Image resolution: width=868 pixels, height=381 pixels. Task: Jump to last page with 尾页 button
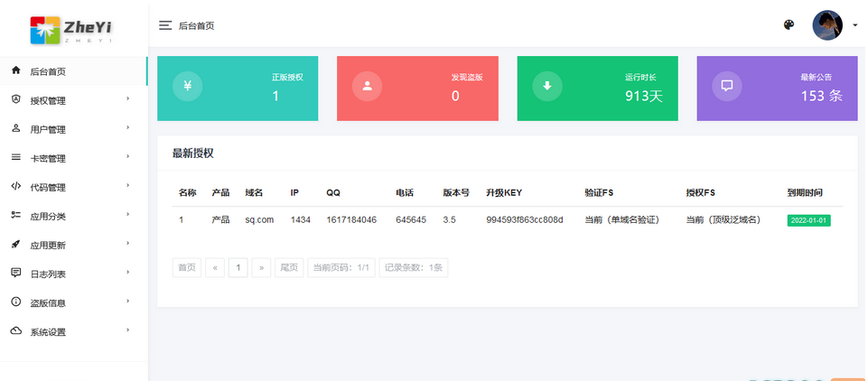(289, 267)
